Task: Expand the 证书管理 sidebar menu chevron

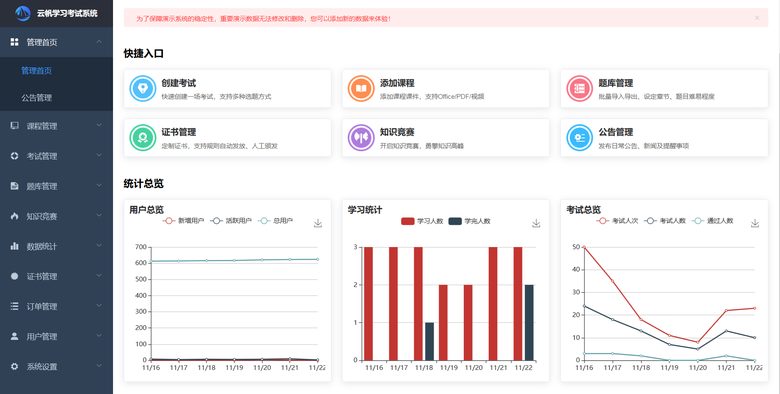Action: coord(99,276)
